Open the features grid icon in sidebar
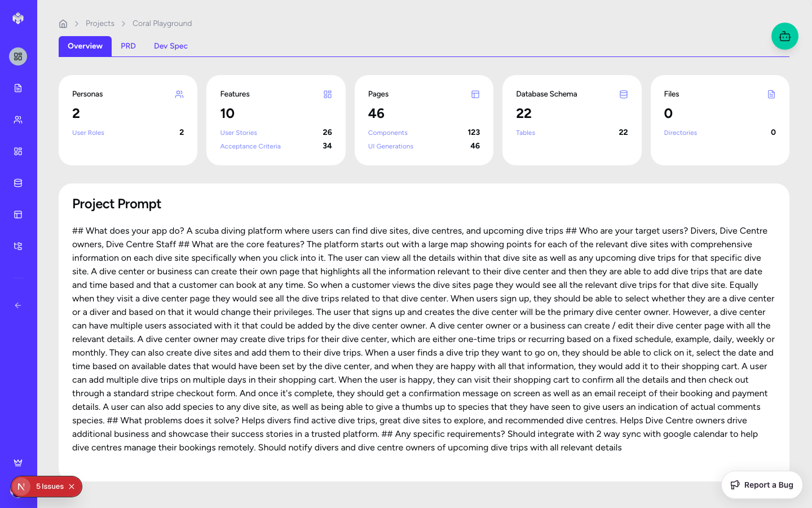 [18, 151]
